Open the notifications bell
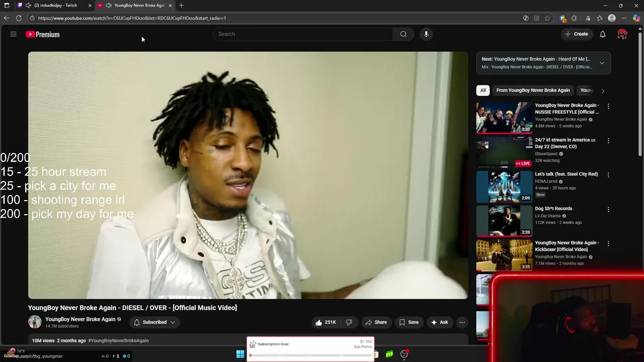 (x=603, y=34)
